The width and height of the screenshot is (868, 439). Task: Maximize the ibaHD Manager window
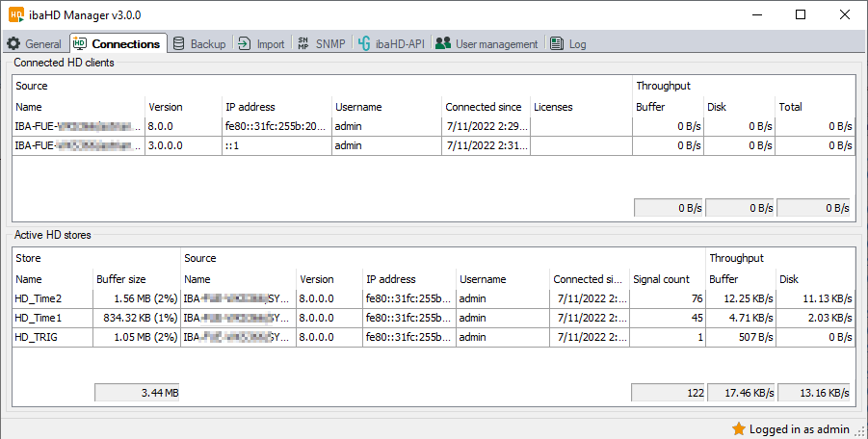(801, 14)
